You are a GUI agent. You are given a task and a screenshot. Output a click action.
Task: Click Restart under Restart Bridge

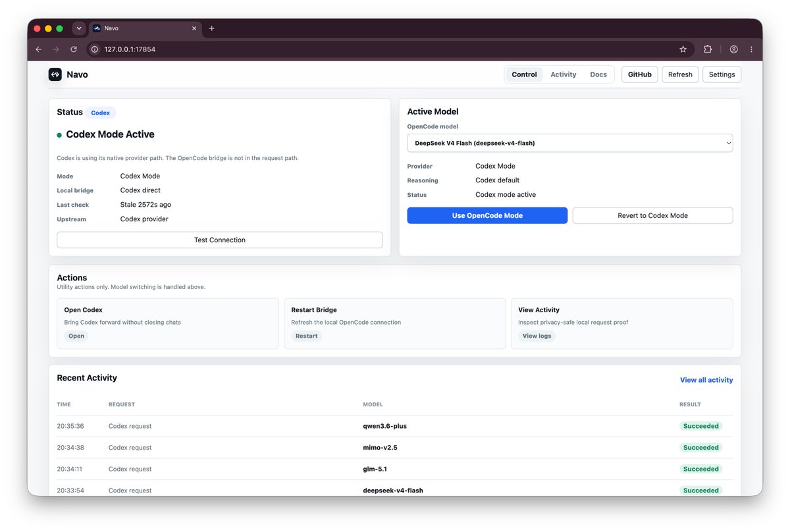[307, 336]
